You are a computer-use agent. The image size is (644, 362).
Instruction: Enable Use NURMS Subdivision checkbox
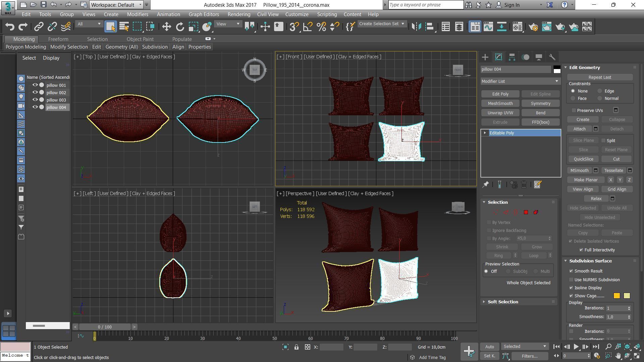(571, 280)
